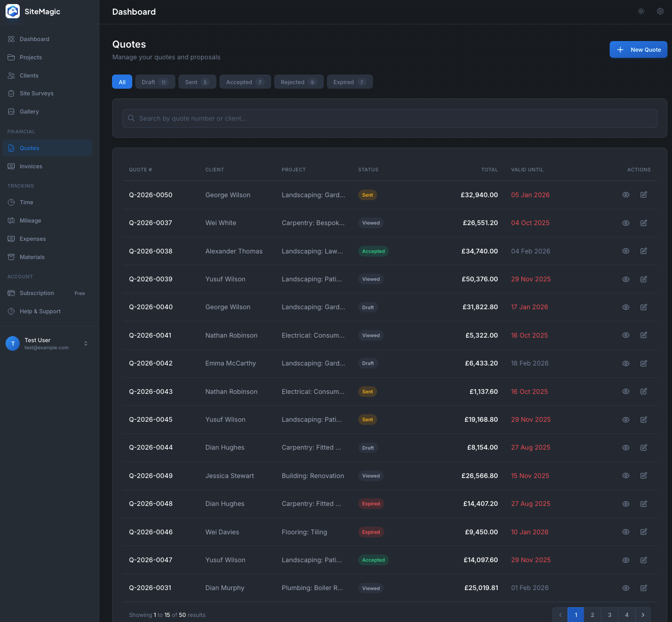Click the previous page chevron

[x=561, y=615]
